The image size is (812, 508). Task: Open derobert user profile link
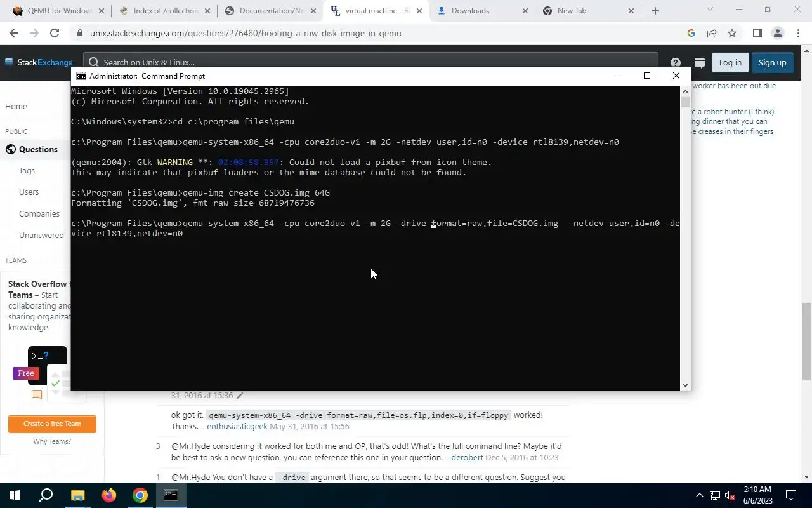(x=467, y=457)
